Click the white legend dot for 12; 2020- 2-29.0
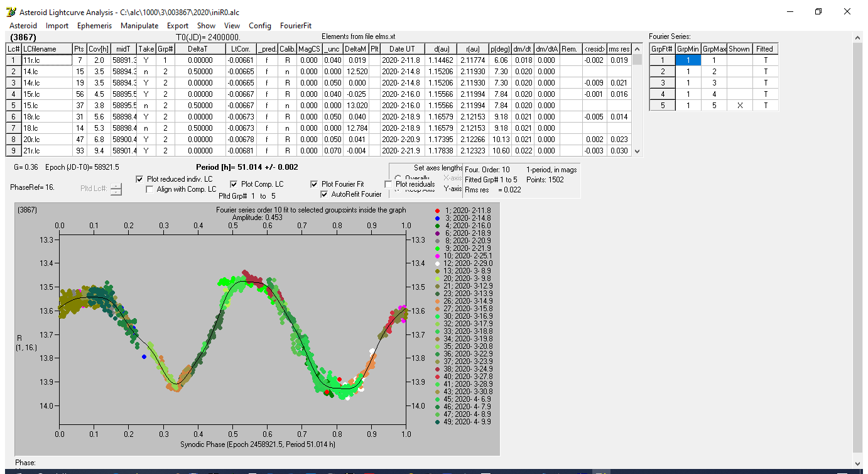 [x=437, y=263]
